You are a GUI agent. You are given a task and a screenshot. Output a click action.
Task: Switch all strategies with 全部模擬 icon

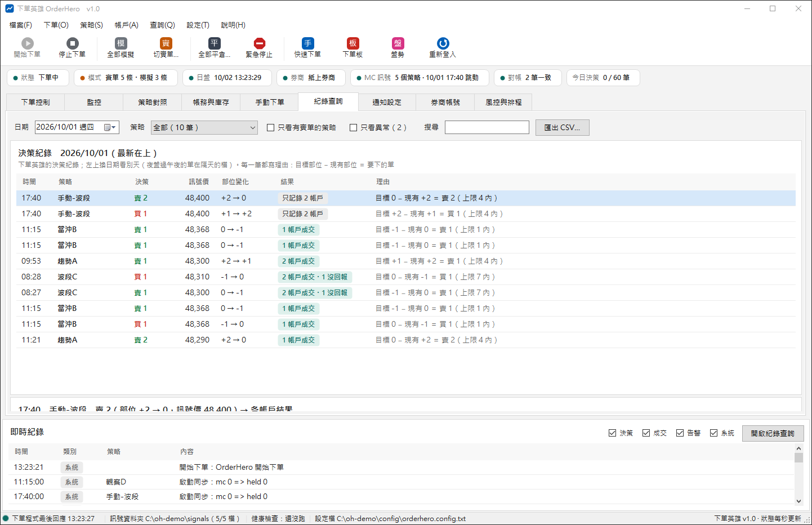coord(121,43)
